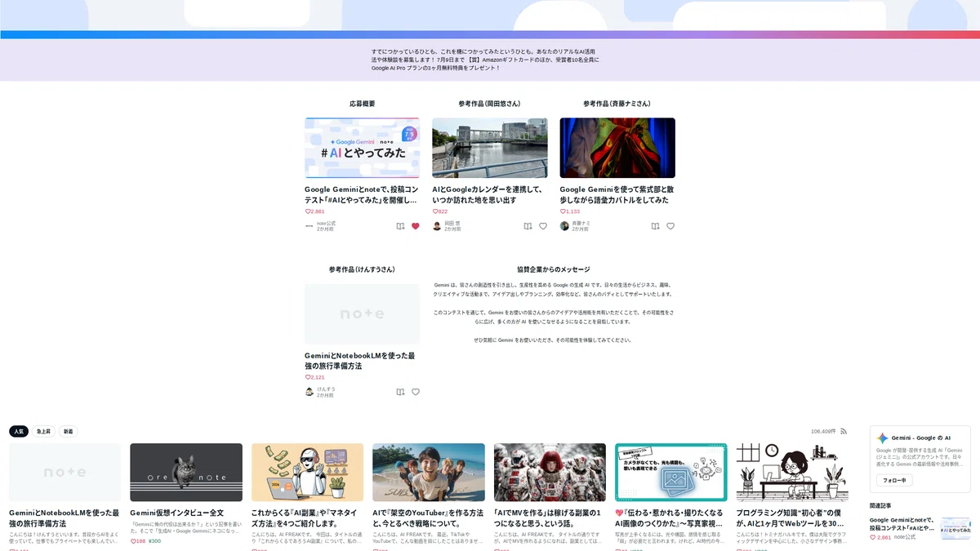Open Gemini仮想インタビュー全文 article title

pyautogui.click(x=176, y=513)
